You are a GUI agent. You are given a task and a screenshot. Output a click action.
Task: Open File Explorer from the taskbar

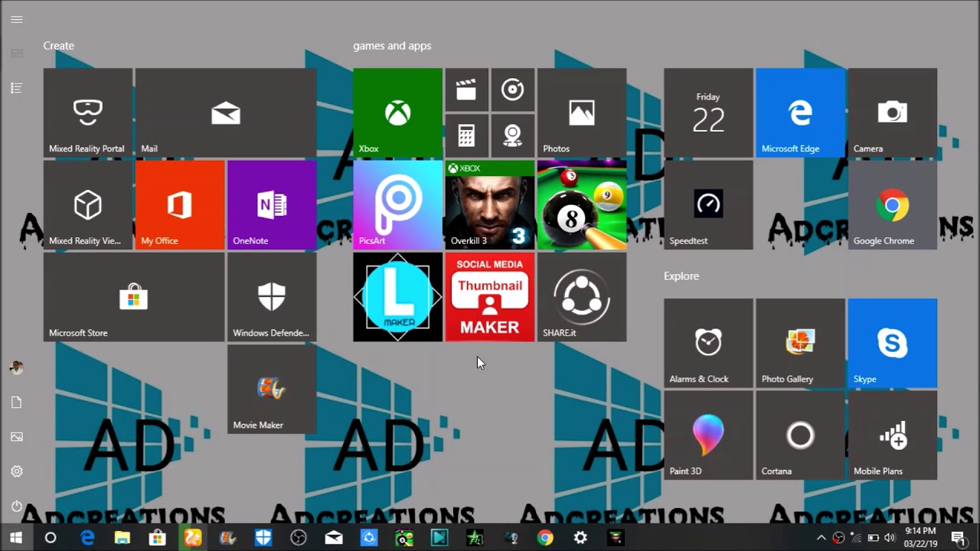pos(122,538)
